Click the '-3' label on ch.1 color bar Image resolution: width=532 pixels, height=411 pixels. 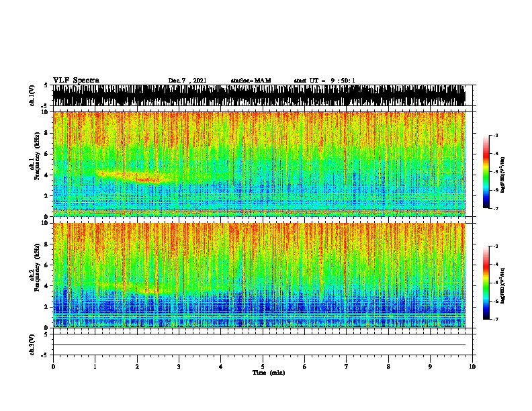pos(496,135)
